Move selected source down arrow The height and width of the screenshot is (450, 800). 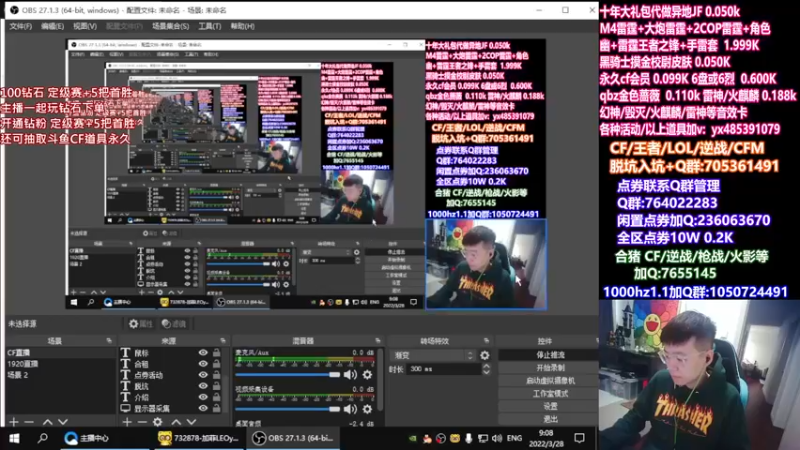[191, 422]
